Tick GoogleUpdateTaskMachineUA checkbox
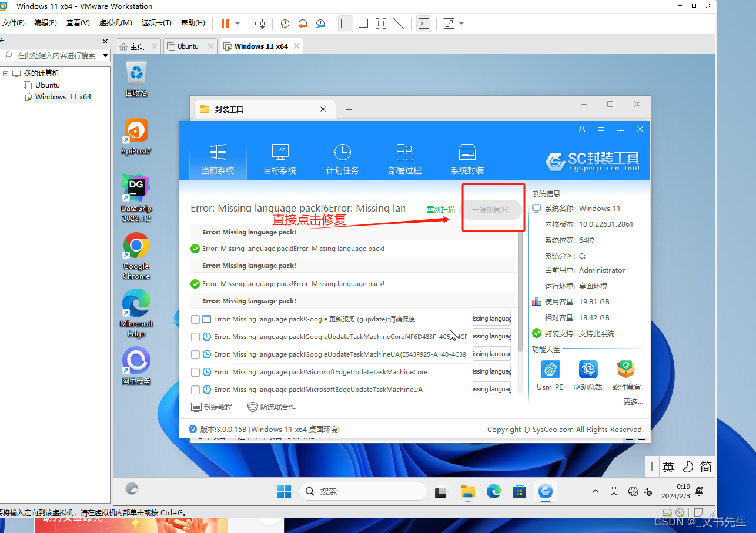Viewport: 756px width, 533px height. [196, 354]
